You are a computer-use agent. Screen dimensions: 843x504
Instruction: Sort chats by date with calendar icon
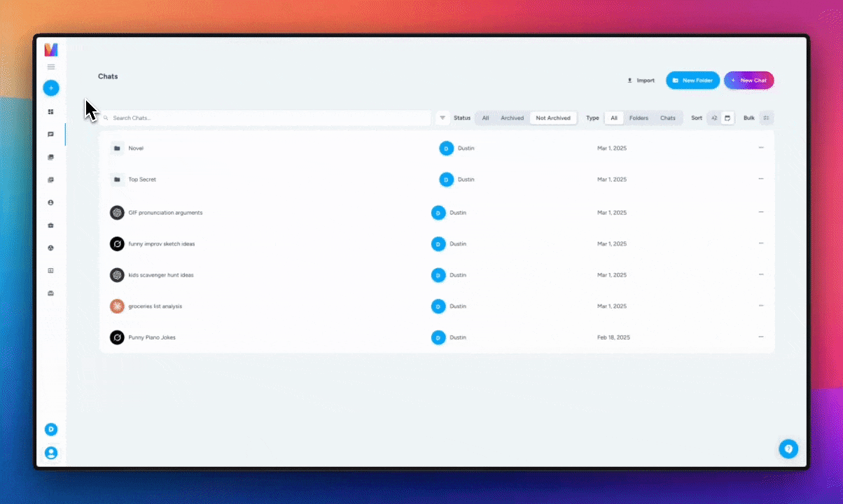[x=727, y=118]
